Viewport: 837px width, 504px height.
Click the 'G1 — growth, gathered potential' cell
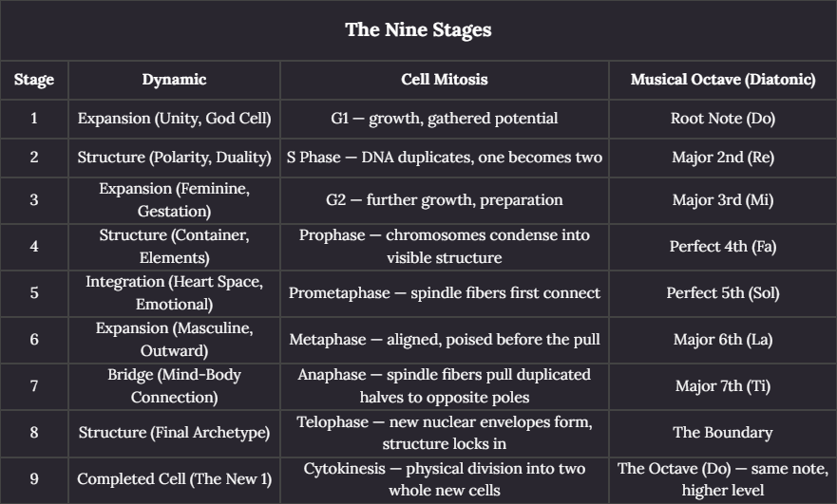[444, 119]
